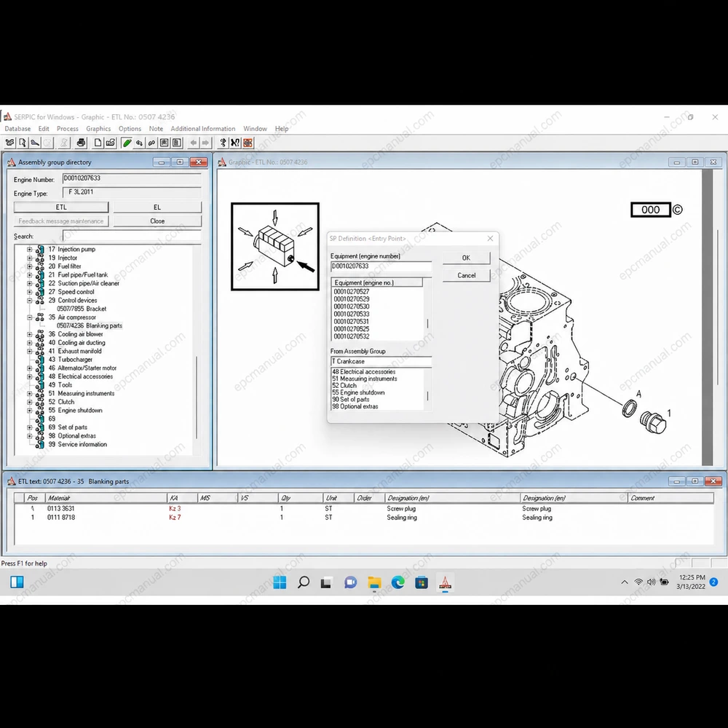This screenshot has width=728, height=728.
Task: Click the SERPIC app icon in the taskbar
Action: [x=445, y=582]
